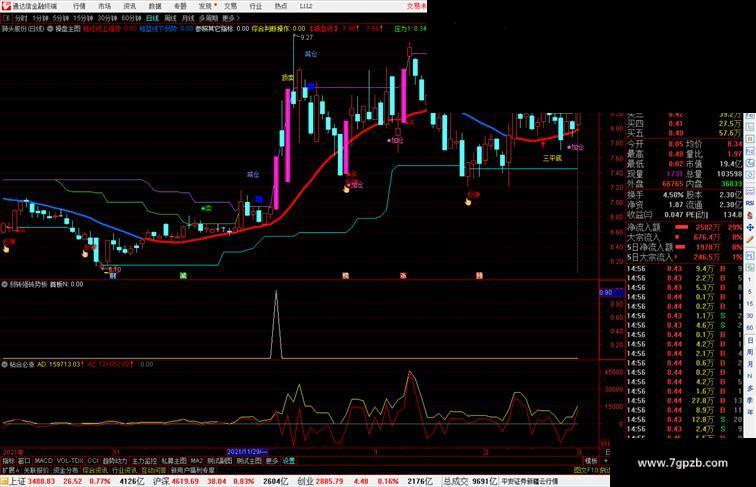Click the 窗口 button in bottom bar
The height and width of the screenshot is (487, 756).
tap(24, 461)
